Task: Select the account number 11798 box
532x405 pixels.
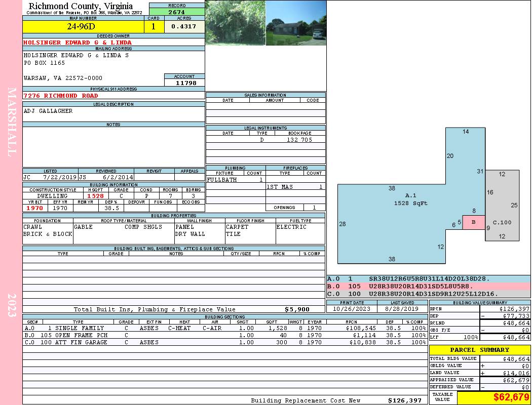Action: click(x=184, y=83)
